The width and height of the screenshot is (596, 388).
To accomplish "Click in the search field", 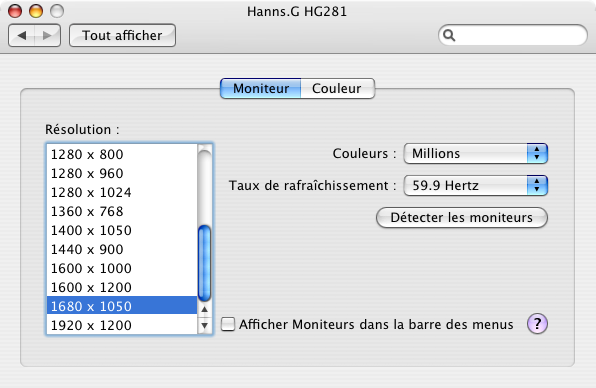I will tap(513, 35).
